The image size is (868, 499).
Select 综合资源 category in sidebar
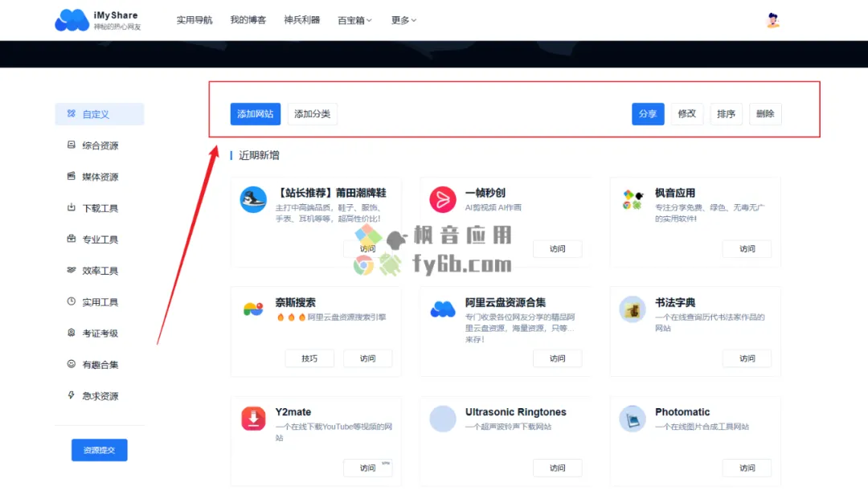100,145
